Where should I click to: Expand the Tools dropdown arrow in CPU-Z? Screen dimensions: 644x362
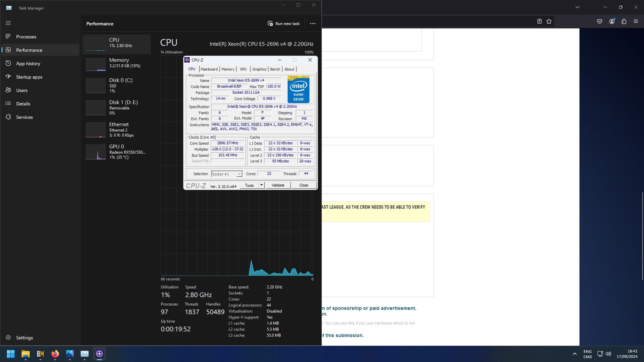point(262,185)
